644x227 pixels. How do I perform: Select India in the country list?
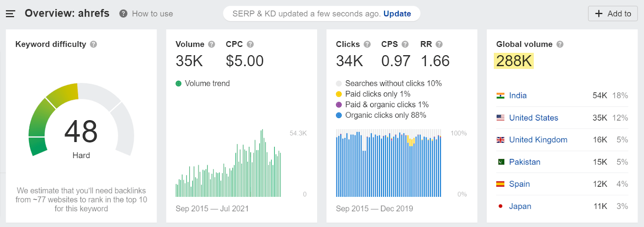[518, 96]
